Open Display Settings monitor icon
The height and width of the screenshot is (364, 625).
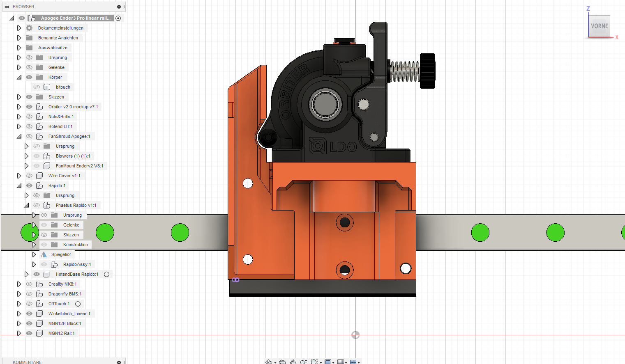coord(327,362)
